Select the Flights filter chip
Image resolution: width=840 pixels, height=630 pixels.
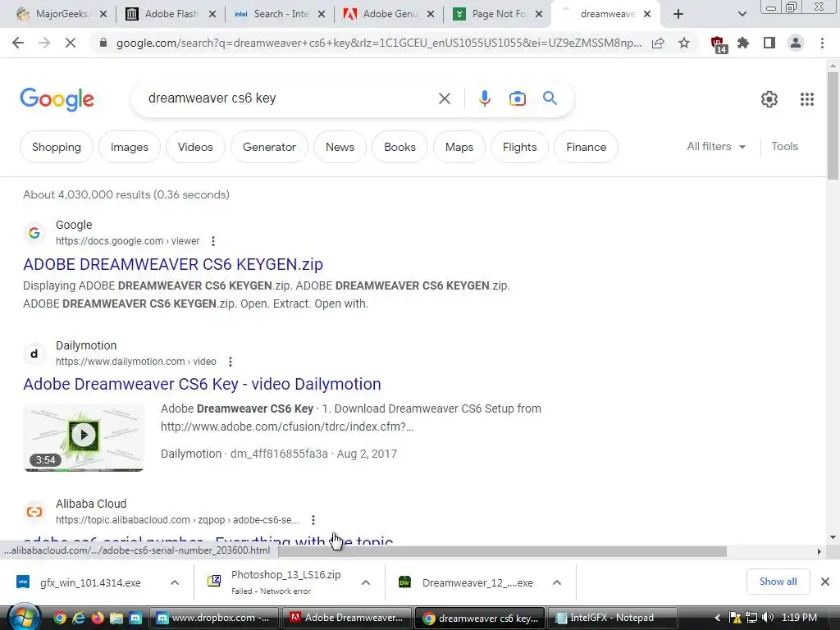[x=519, y=147]
